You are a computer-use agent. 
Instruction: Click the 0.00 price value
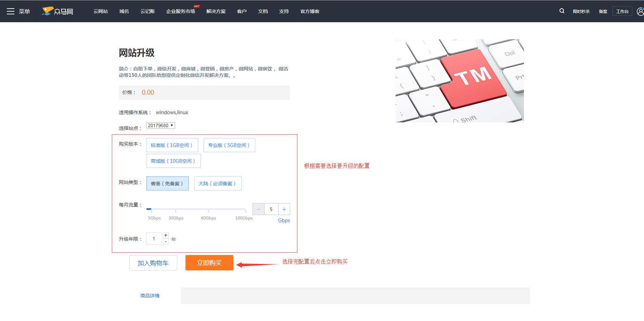[x=148, y=92]
